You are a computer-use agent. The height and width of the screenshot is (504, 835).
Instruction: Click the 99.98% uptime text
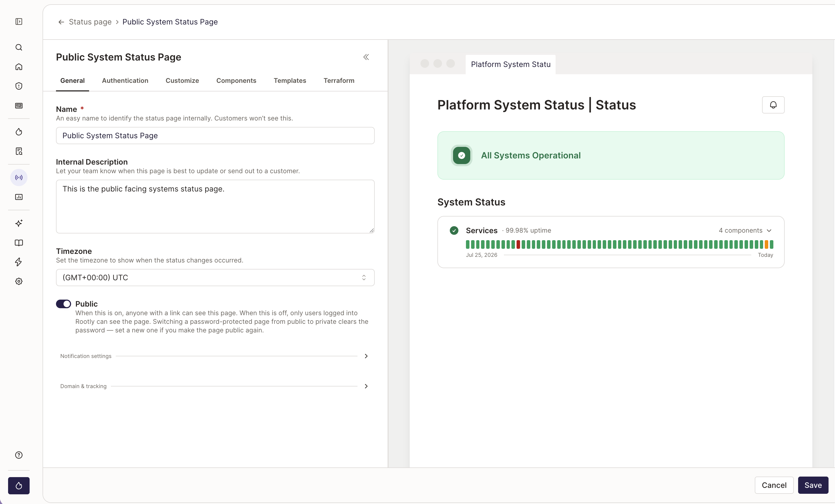tap(528, 230)
